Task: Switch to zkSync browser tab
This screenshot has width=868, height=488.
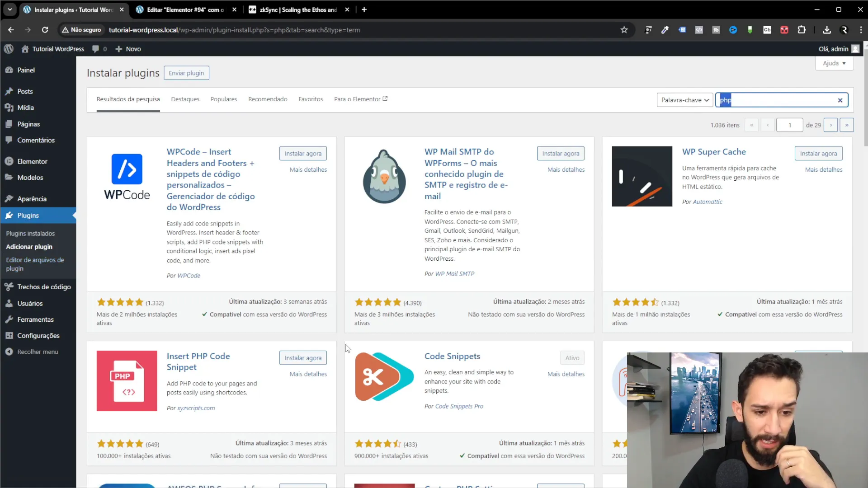Action: point(298,9)
